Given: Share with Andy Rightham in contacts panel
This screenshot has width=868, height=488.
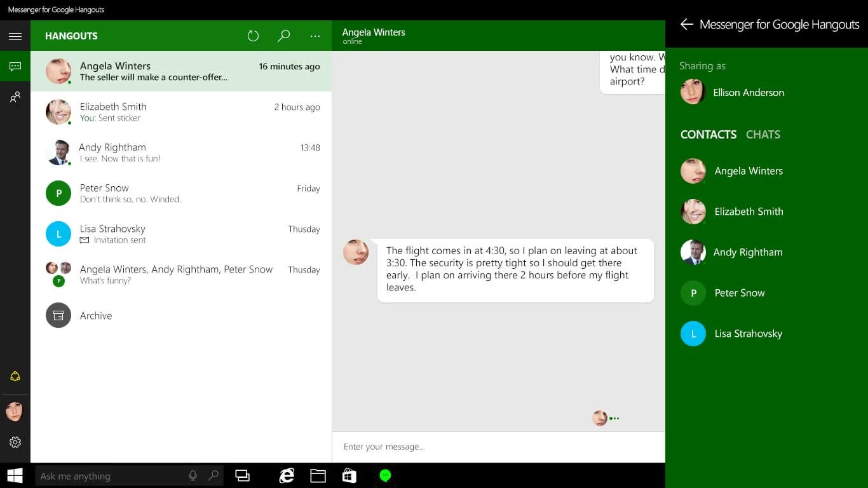Looking at the screenshot, I should tap(766, 252).
